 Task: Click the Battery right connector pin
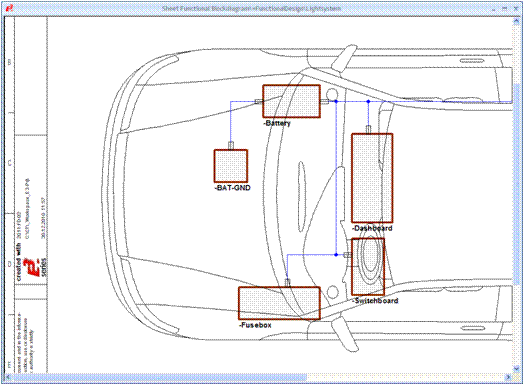point(324,101)
